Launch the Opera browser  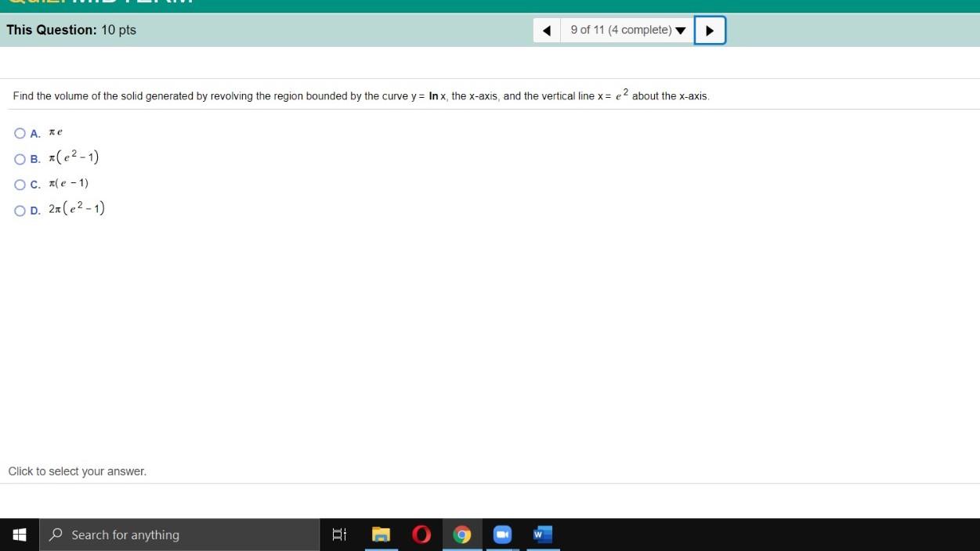coord(421,535)
